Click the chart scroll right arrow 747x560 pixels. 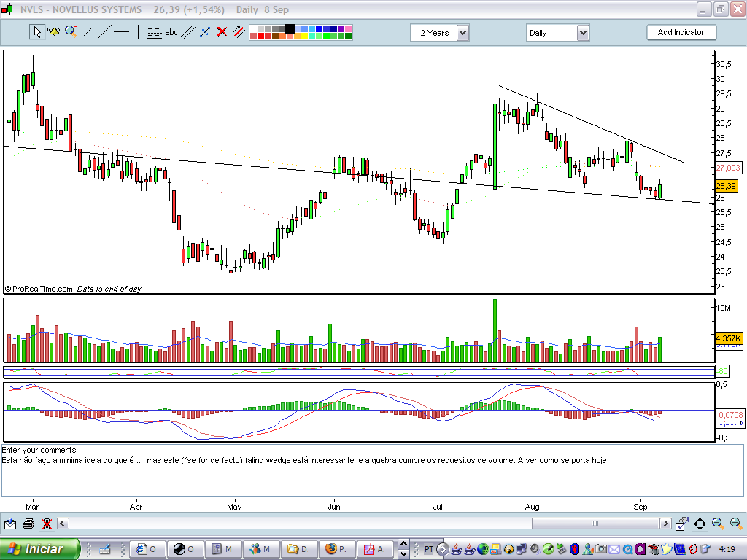click(665, 524)
